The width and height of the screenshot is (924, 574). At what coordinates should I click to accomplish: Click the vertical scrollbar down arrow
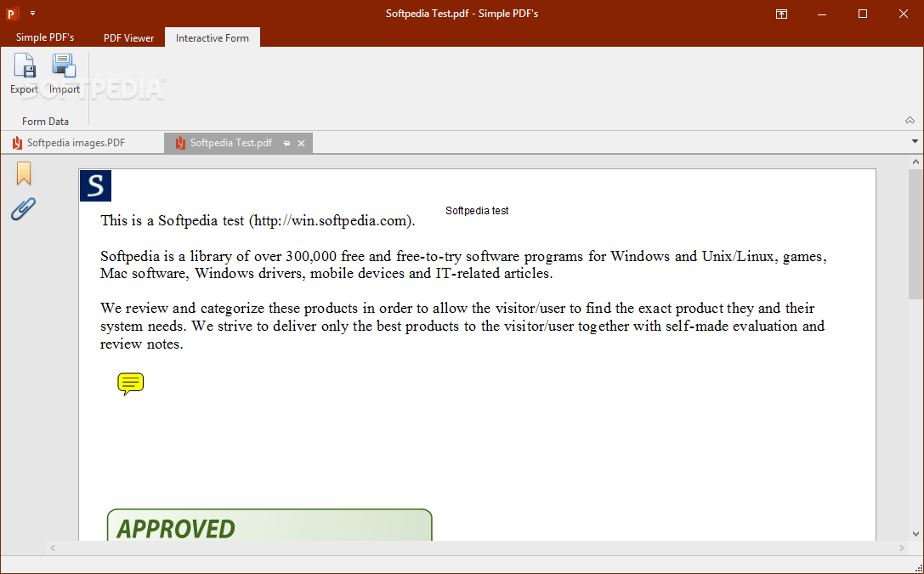(x=915, y=534)
